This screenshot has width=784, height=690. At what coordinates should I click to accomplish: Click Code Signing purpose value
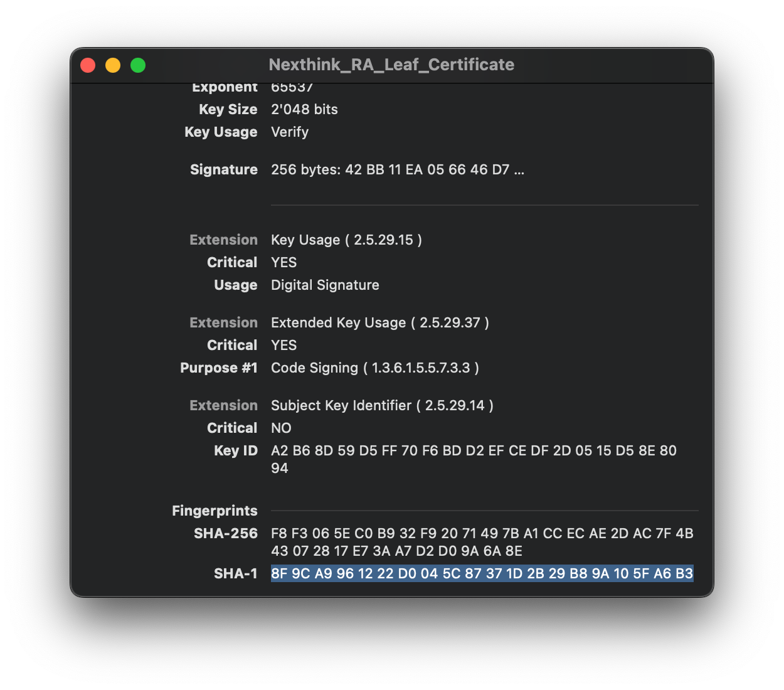(x=374, y=368)
